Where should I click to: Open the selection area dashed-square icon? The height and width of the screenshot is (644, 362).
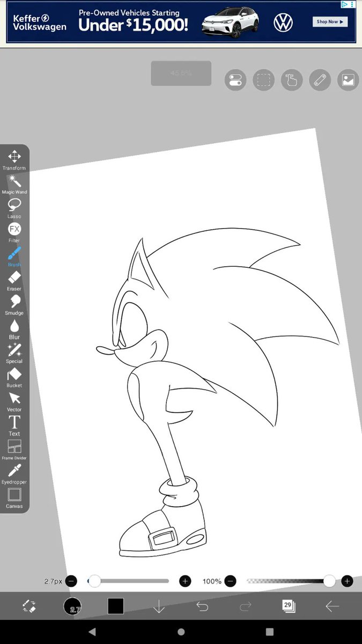(x=263, y=80)
